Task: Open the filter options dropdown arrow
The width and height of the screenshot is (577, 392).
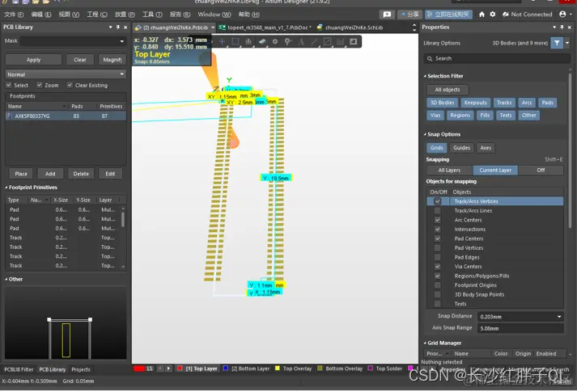Action: (567, 43)
